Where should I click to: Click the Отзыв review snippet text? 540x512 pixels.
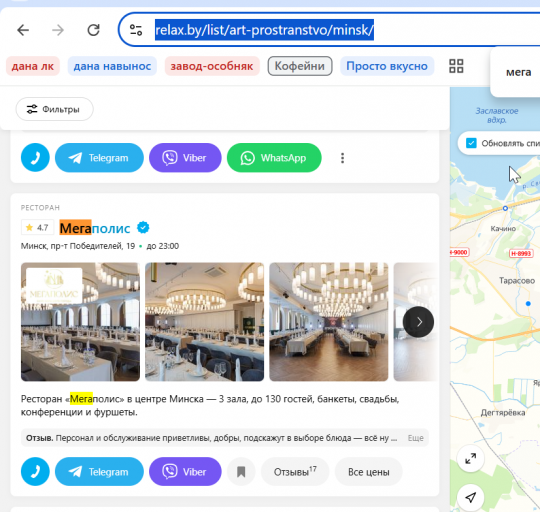[211, 438]
